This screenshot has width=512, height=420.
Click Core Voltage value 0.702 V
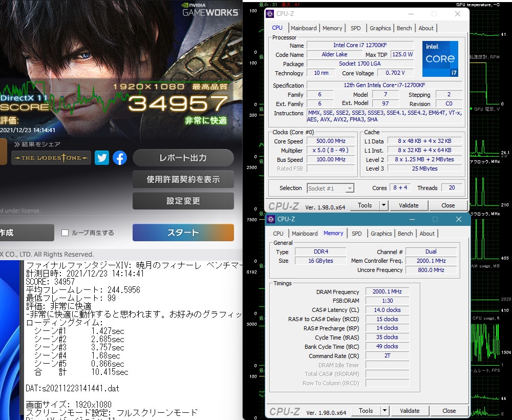(x=395, y=73)
